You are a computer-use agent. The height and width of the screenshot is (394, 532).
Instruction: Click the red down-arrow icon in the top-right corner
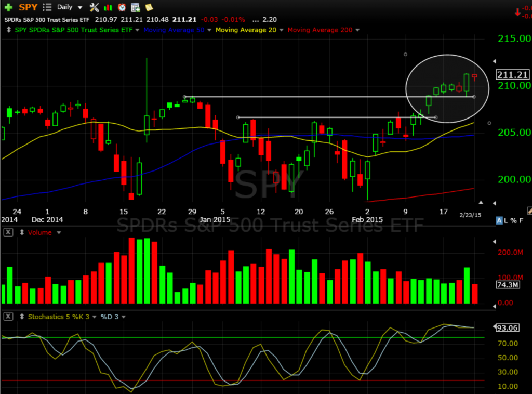coord(517,12)
